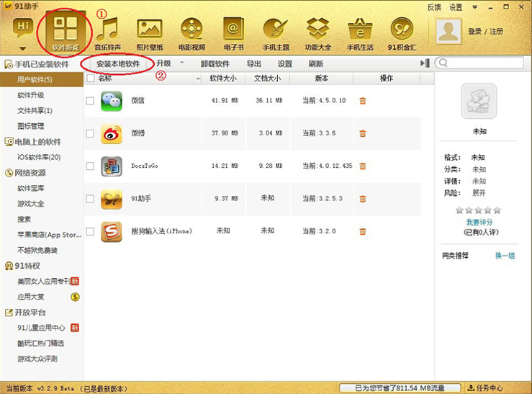Click the coin badge next to 应用大奖
The image size is (532, 394).
(75, 297)
